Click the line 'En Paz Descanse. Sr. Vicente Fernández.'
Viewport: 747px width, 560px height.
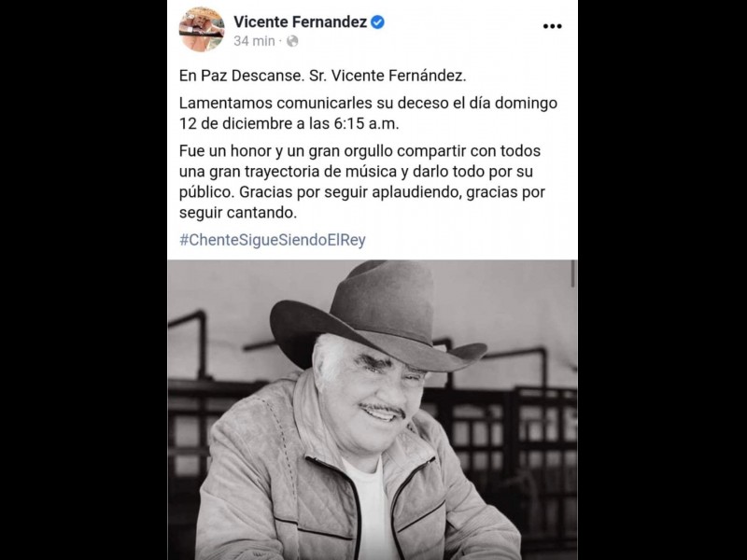(322, 76)
